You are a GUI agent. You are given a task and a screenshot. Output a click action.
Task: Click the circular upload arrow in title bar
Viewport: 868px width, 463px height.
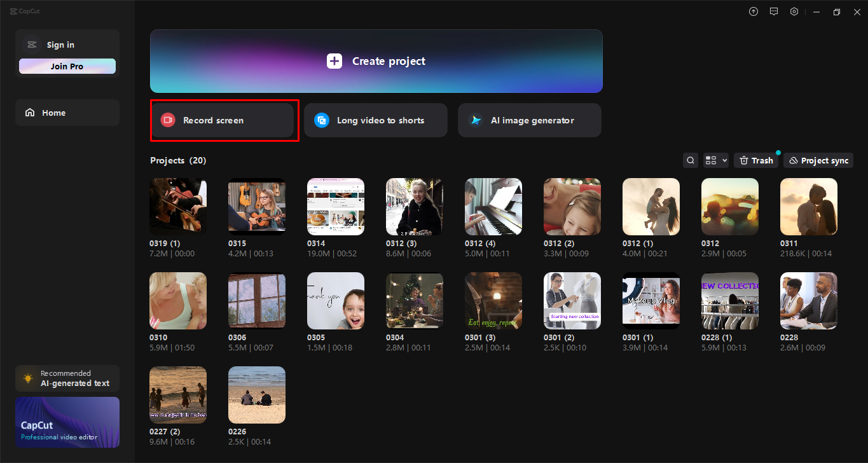click(753, 11)
